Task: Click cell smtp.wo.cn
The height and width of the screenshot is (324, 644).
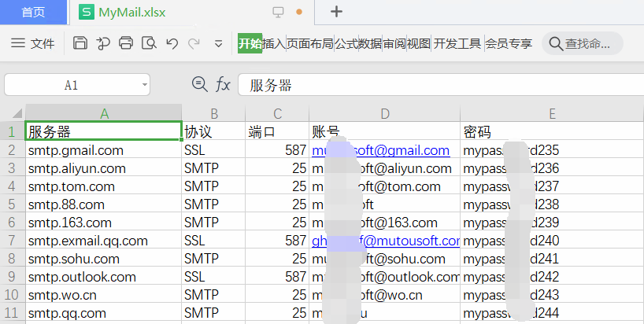Action: point(103,294)
